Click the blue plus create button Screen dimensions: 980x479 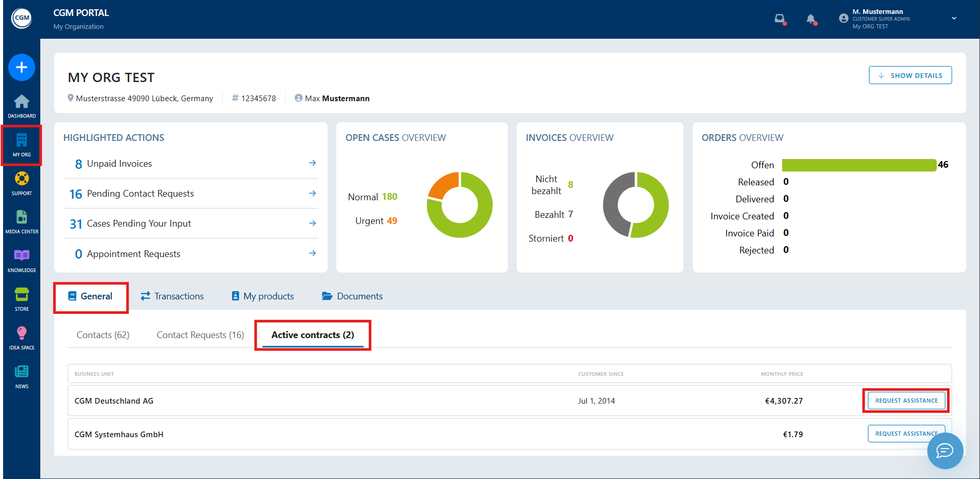[22, 67]
